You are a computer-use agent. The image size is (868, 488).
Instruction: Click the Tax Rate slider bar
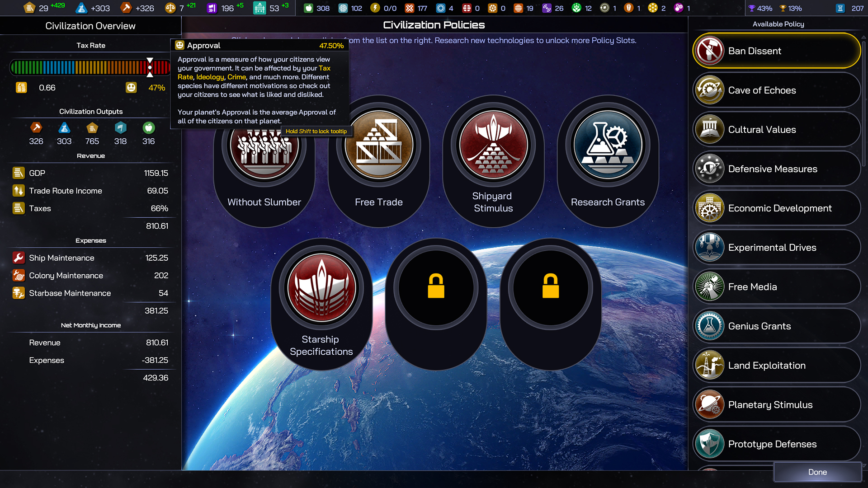coord(90,68)
